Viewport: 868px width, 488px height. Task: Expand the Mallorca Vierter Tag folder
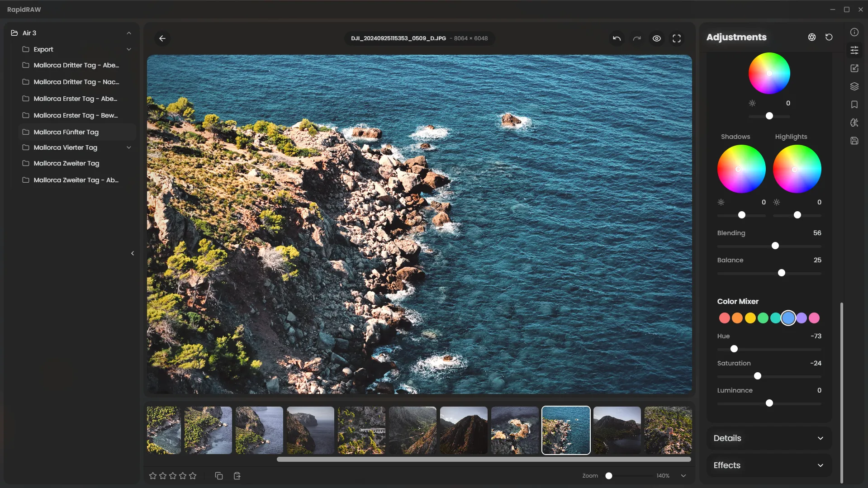[x=129, y=147]
